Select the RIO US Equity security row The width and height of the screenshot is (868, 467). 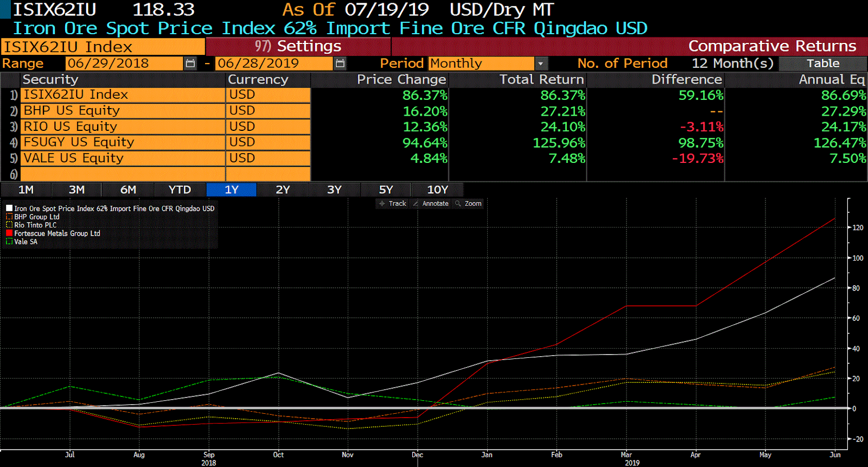tap(123, 127)
